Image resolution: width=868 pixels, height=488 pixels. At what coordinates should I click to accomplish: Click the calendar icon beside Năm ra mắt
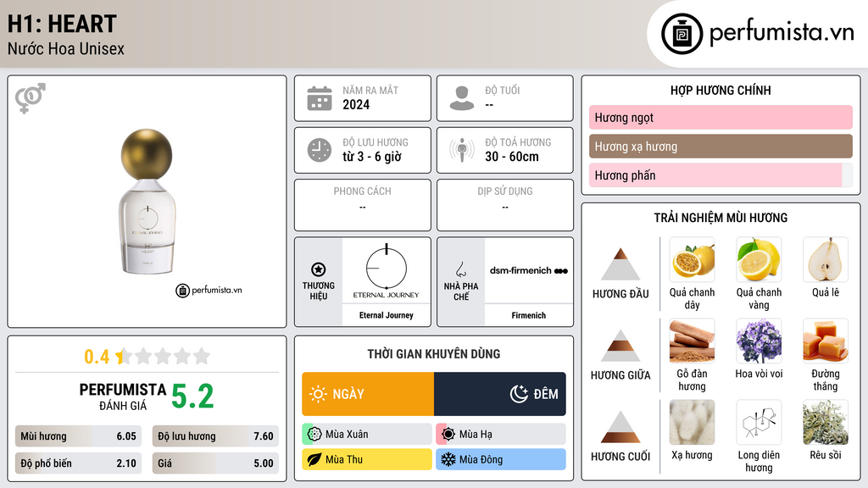point(320,98)
